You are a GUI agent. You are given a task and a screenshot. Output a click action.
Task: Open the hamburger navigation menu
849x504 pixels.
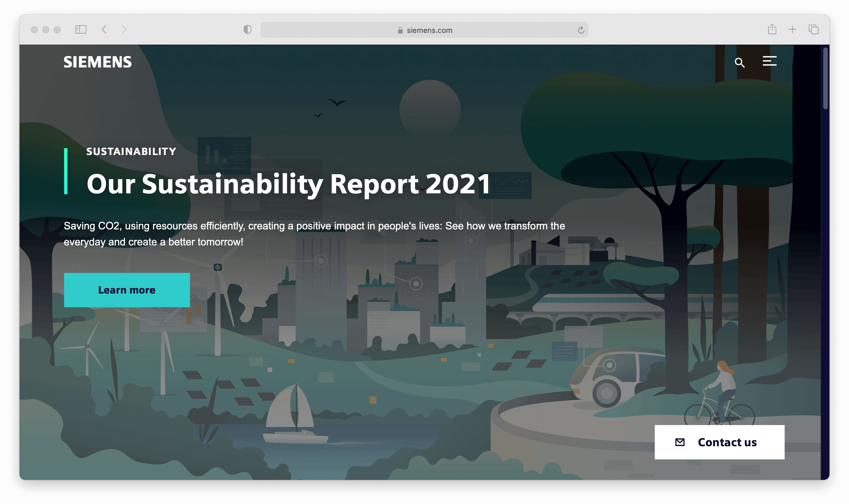coord(769,61)
